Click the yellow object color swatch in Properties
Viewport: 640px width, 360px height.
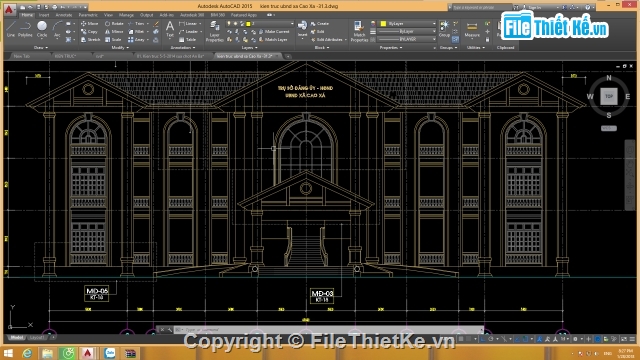point(383,24)
